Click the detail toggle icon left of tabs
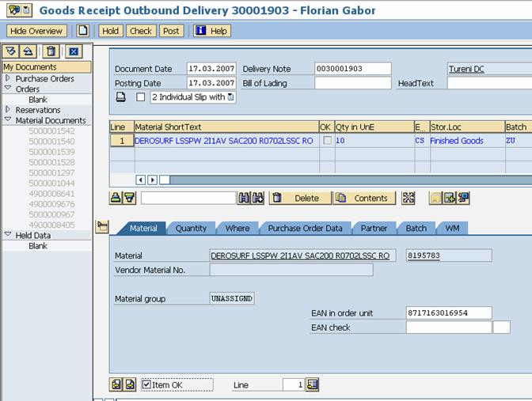The height and width of the screenshot is (401, 532). click(x=101, y=227)
